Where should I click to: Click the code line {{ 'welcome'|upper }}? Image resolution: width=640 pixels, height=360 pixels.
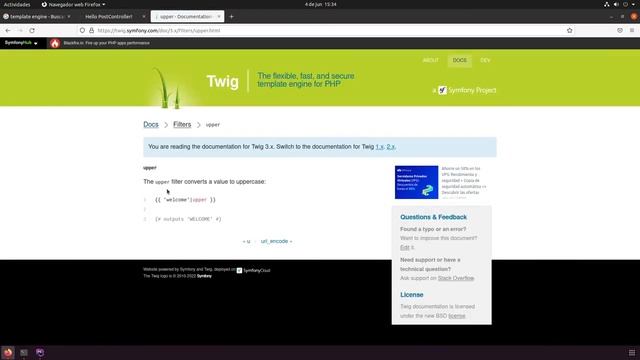click(185, 200)
